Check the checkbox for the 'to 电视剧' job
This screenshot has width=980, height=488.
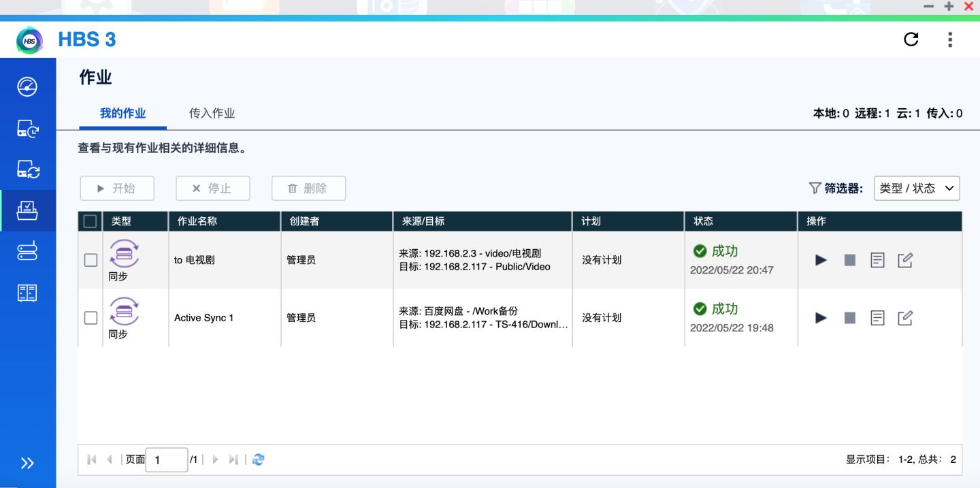click(90, 260)
